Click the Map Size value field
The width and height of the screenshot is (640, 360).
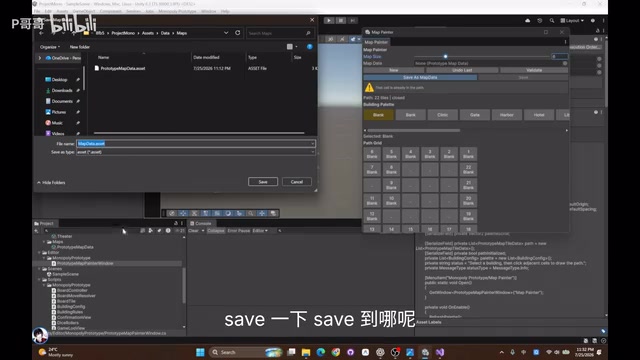click(559, 56)
